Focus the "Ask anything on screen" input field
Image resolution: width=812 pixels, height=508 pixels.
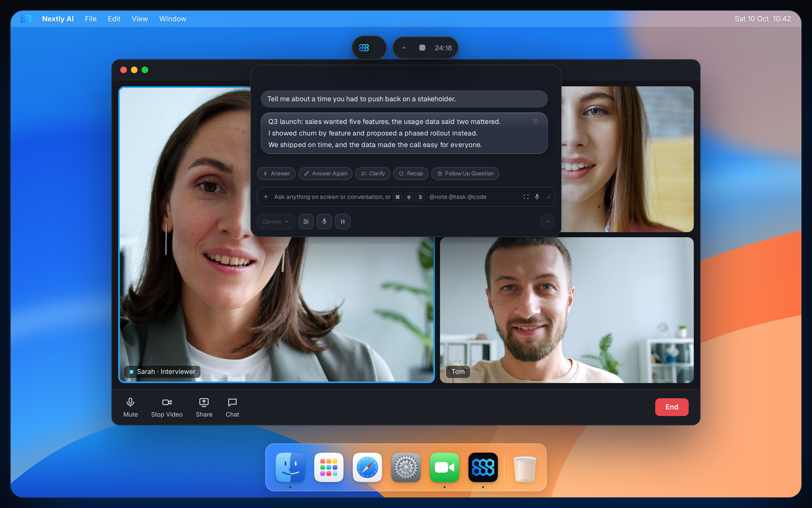click(x=406, y=197)
